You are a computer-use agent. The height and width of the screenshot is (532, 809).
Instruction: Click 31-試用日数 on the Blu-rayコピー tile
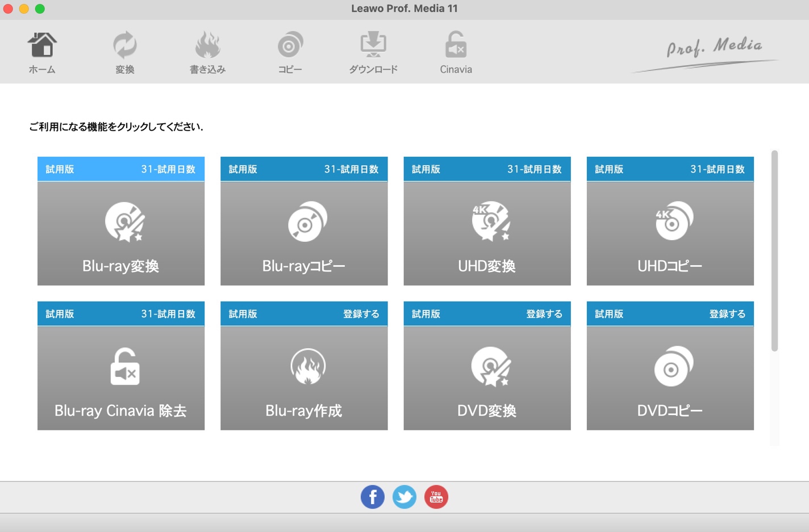pos(351,169)
